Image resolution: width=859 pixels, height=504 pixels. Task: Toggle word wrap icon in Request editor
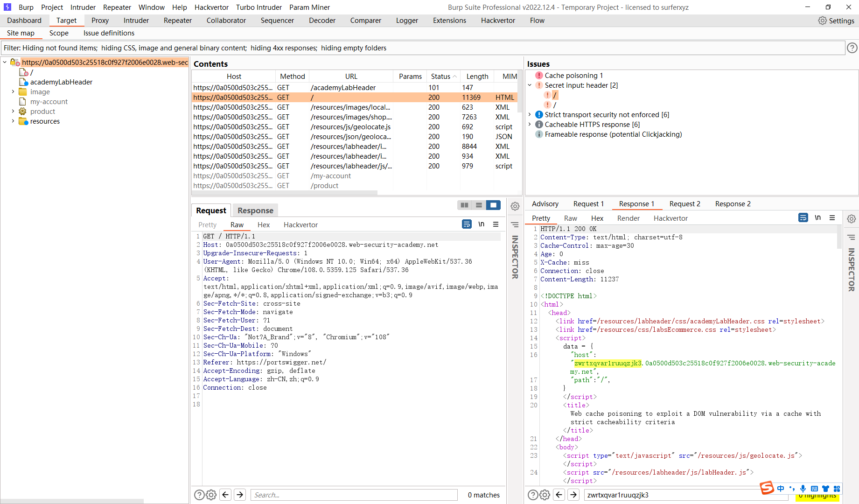coord(467,224)
